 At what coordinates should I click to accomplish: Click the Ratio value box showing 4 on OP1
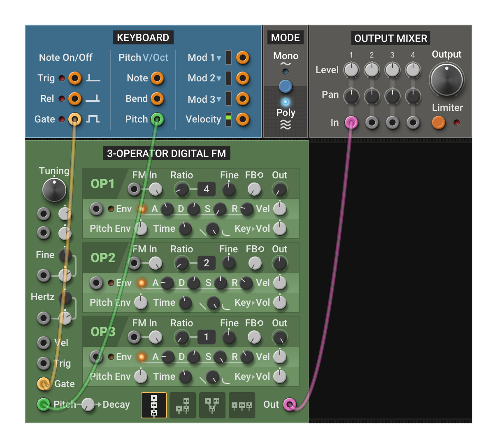click(206, 189)
